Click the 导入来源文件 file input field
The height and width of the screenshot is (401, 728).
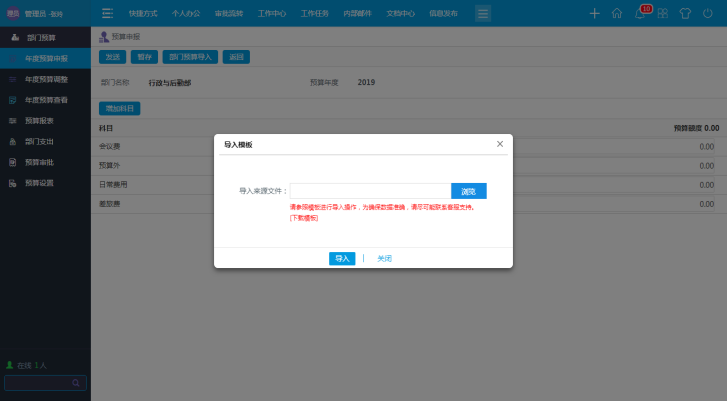[x=370, y=191]
